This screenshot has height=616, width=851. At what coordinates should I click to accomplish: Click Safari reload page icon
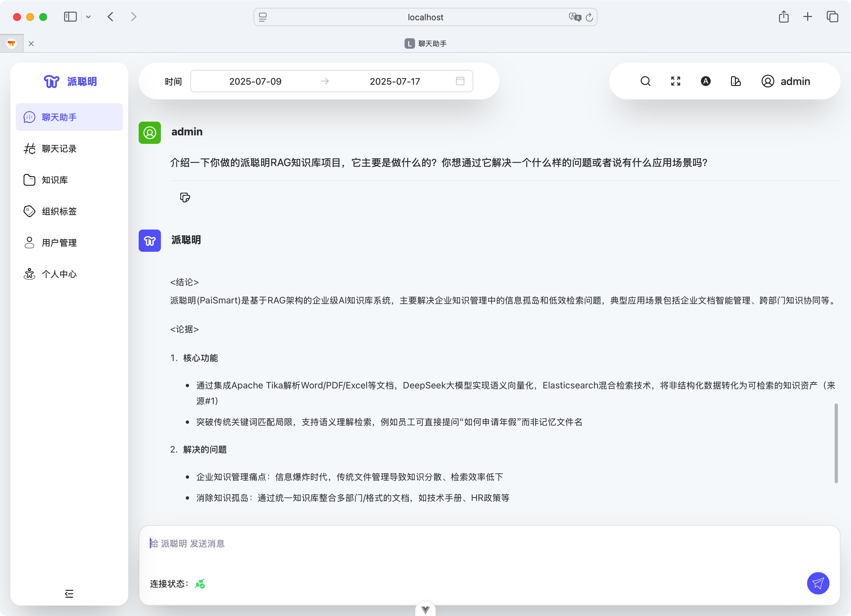589,17
